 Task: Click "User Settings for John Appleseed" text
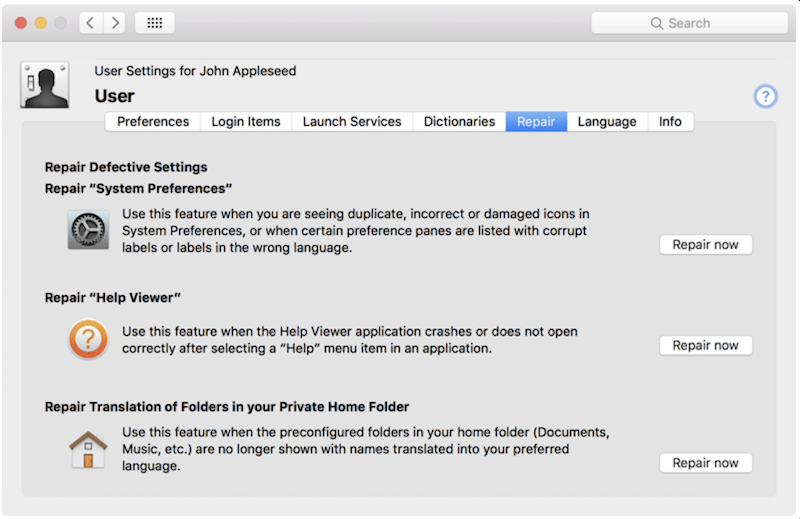click(195, 71)
